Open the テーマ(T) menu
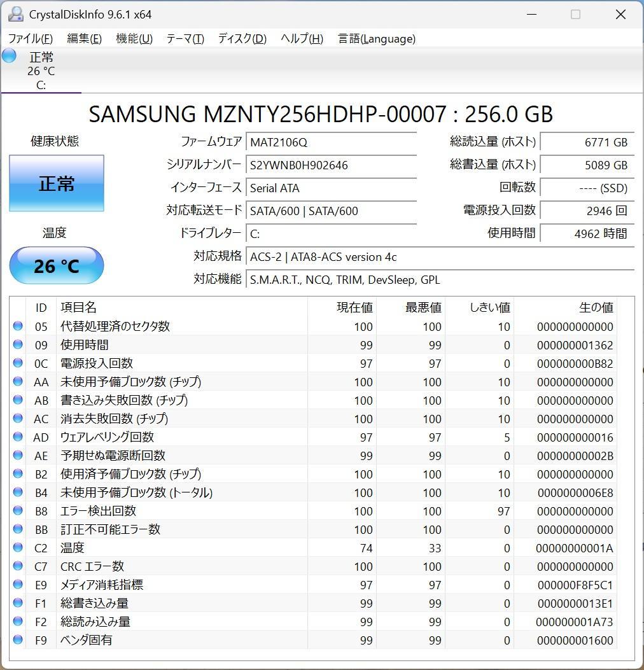The width and height of the screenshot is (644, 670). click(x=185, y=39)
